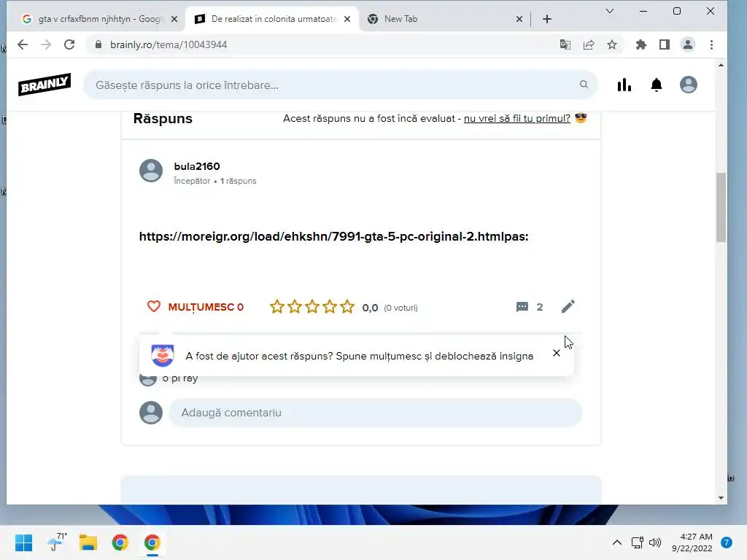
Task: Toggle Chrome side panel icon
Action: coord(665,44)
